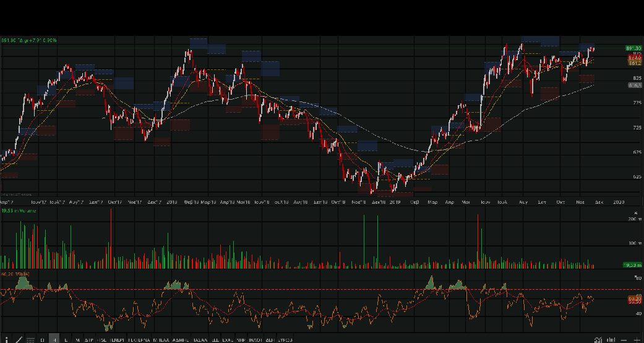Select the ΔΤΡ symbol tab
Image resolution: width=644 pixels, height=343 pixels.
pyautogui.click(x=88, y=340)
